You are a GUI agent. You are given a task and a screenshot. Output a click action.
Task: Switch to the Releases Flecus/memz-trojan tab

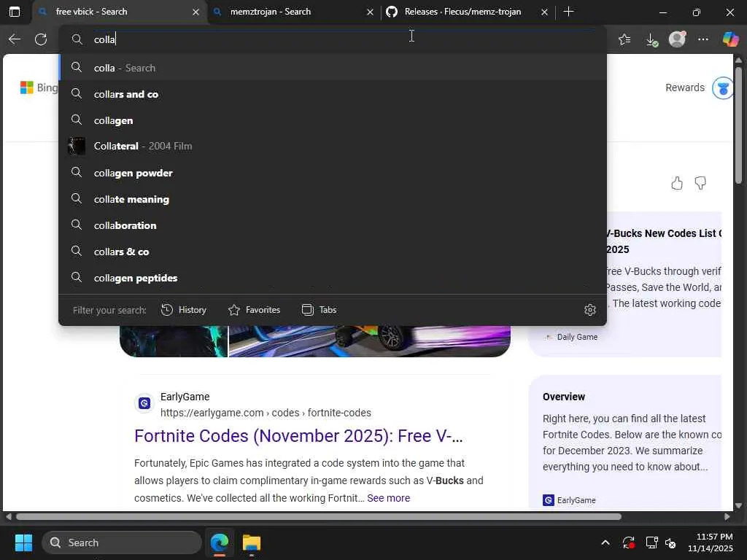tap(468, 12)
